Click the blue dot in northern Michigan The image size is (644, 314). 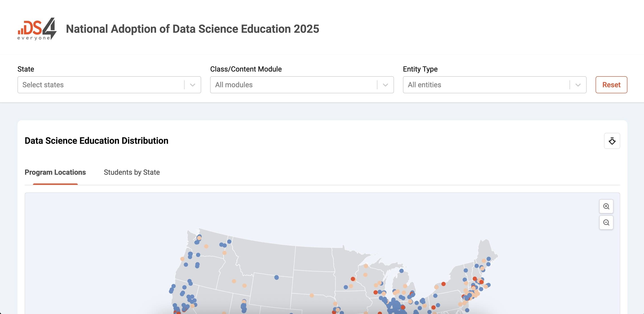(x=402, y=271)
